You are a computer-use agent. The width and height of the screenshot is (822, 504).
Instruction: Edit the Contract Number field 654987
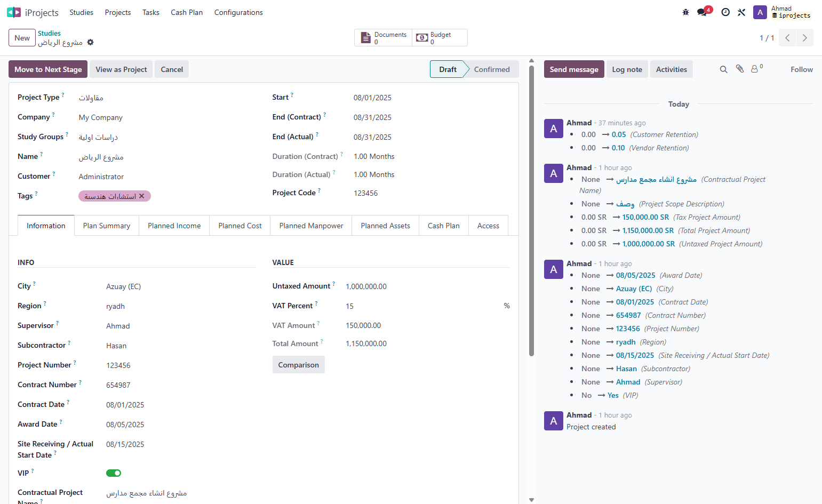(x=181, y=385)
